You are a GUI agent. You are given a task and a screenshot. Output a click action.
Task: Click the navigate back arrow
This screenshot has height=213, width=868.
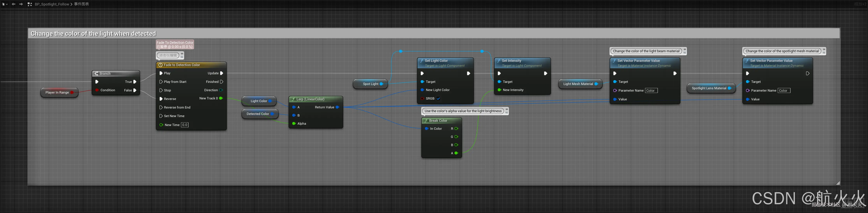[13, 4]
